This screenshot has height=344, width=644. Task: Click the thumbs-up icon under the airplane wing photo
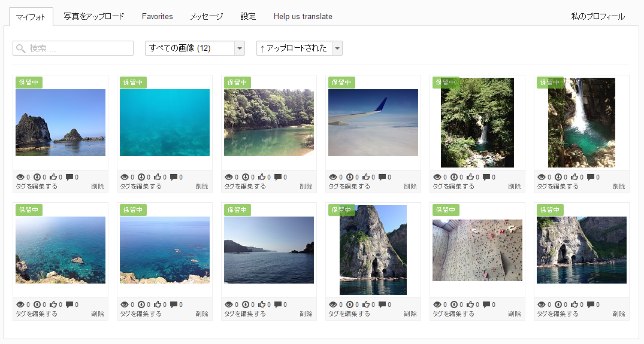[367, 177]
